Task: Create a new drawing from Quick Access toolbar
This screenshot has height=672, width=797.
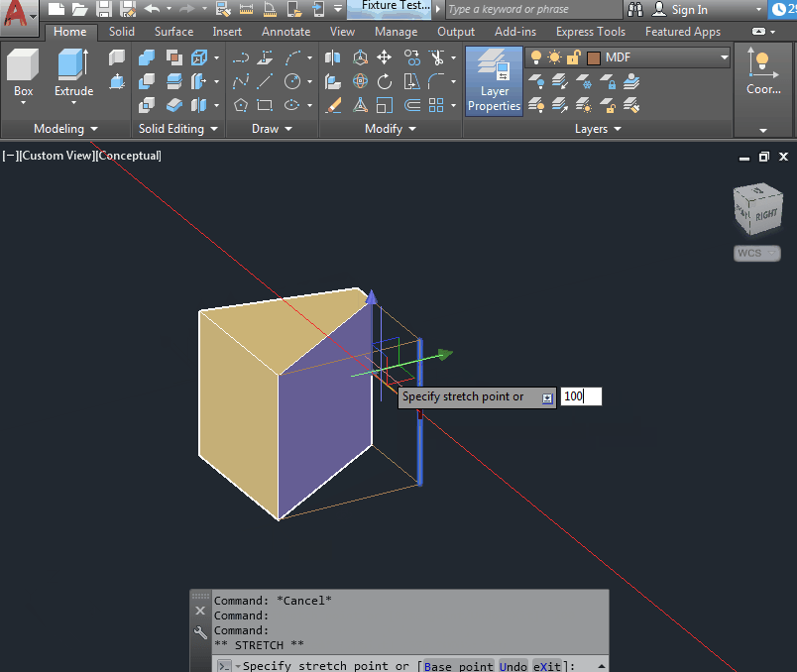Action: point(56,9)
